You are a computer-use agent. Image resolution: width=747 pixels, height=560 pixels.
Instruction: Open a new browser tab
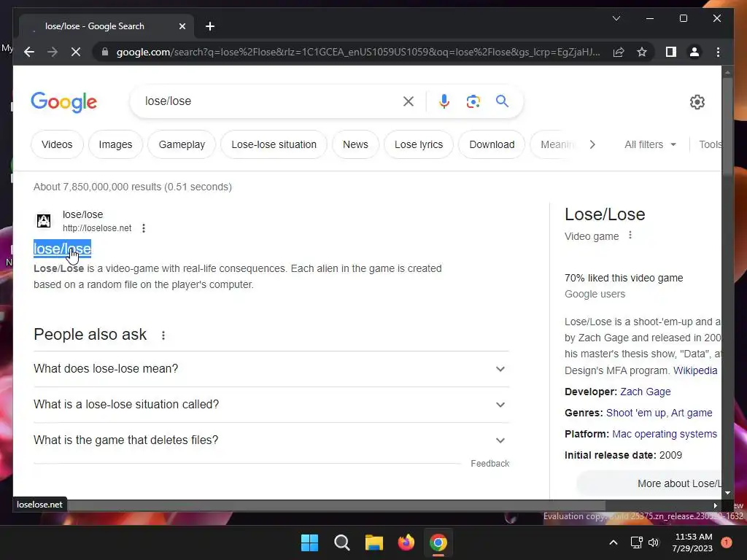click(x=210, y=26)
